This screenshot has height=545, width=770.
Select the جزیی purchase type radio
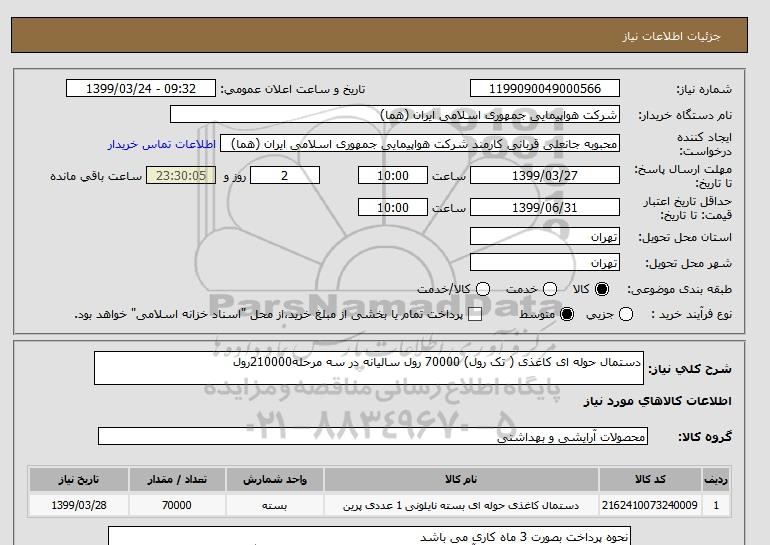coord(626,314)
